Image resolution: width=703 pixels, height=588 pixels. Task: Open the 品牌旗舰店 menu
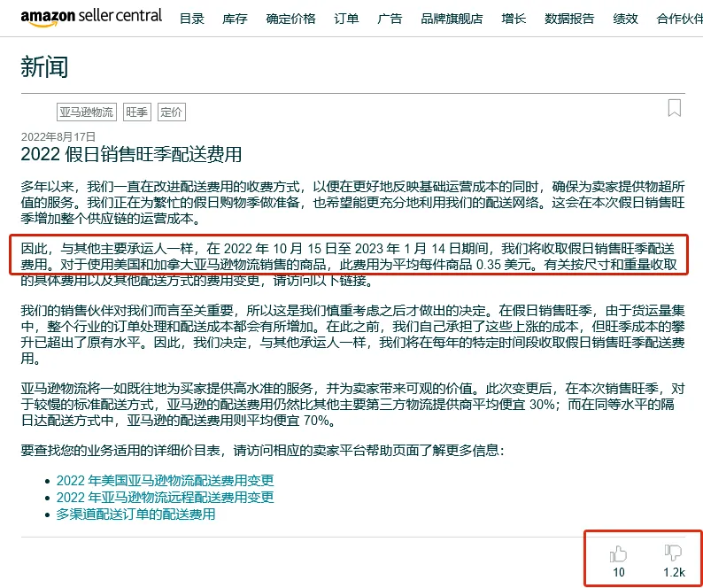point(452,19)
